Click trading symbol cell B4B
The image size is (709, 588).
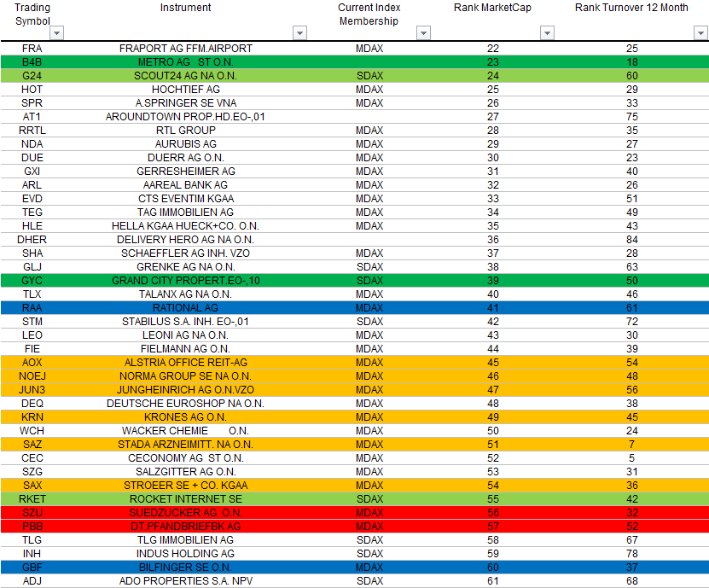(32, 62)
